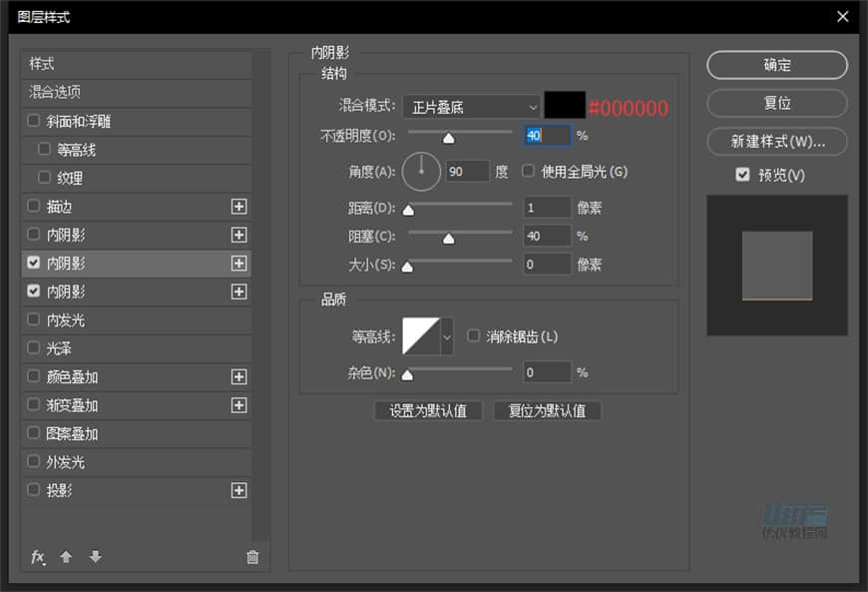Click the 设置为默认值 button

tap(427, 410)
